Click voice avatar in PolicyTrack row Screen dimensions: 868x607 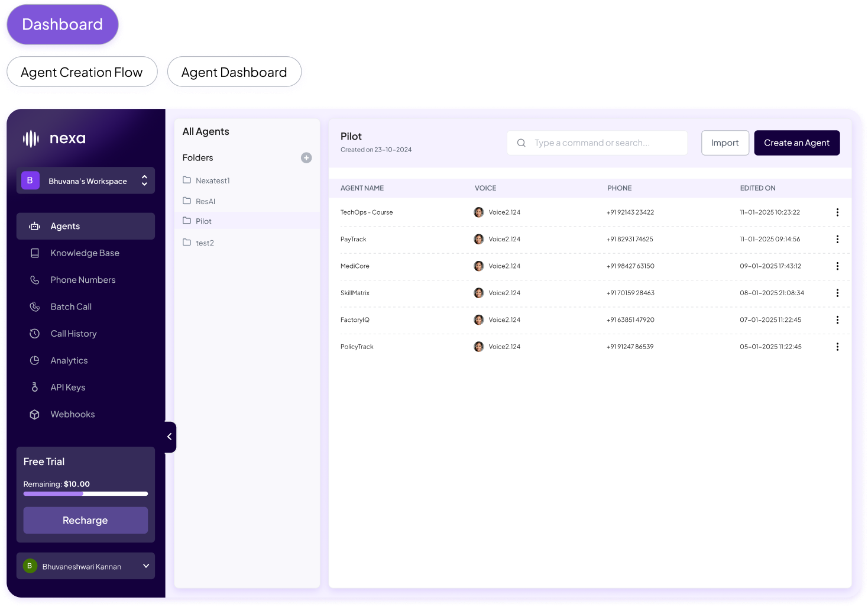479,347
